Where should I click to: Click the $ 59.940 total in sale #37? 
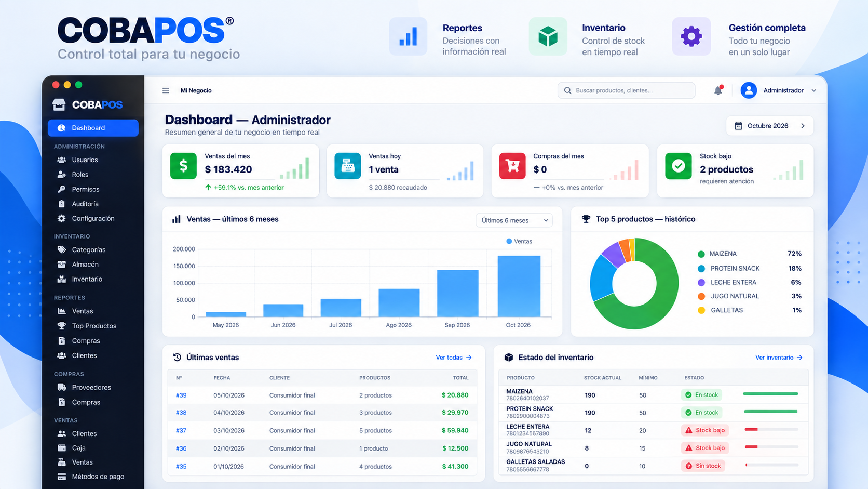[455, 430]
